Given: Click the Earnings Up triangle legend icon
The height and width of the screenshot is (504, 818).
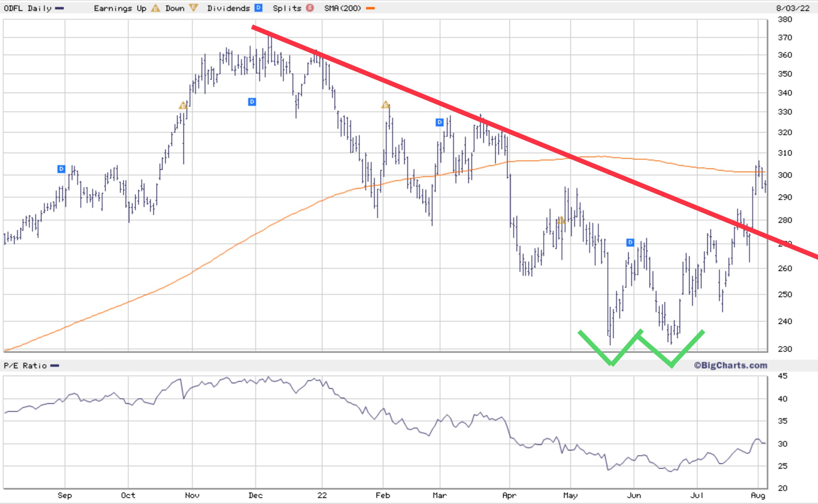Looking at the screenshot, I should [155, 8].
